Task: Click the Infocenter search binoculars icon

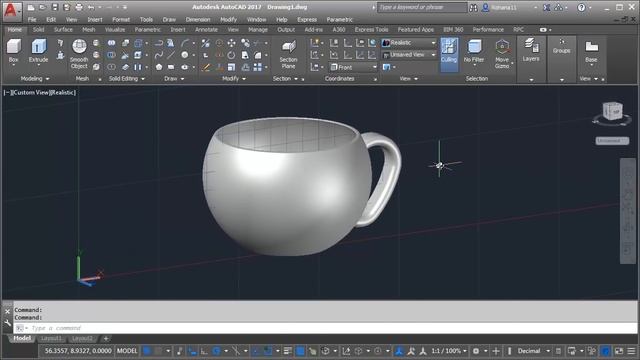Action: point(473,8)
